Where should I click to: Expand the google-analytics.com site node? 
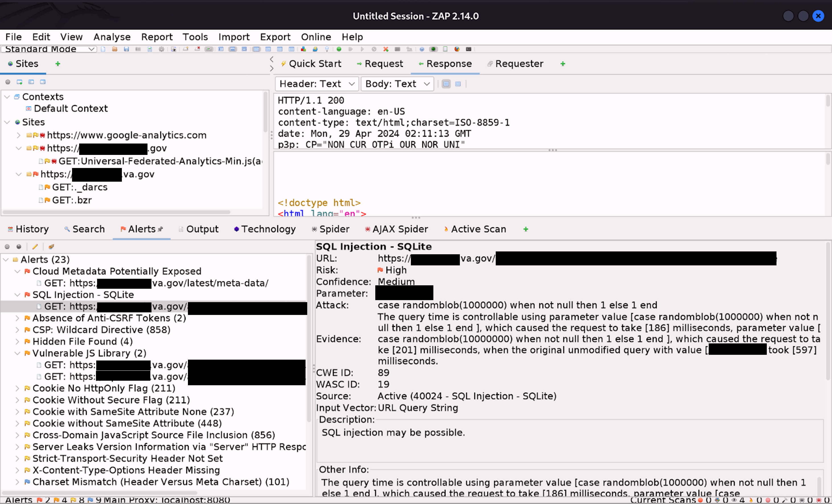(x=19, y=135)
